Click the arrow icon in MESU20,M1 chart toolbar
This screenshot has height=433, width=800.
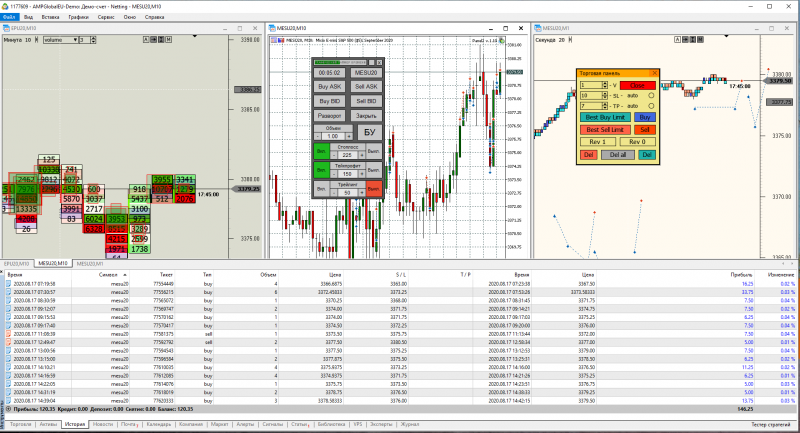[685, 39]
